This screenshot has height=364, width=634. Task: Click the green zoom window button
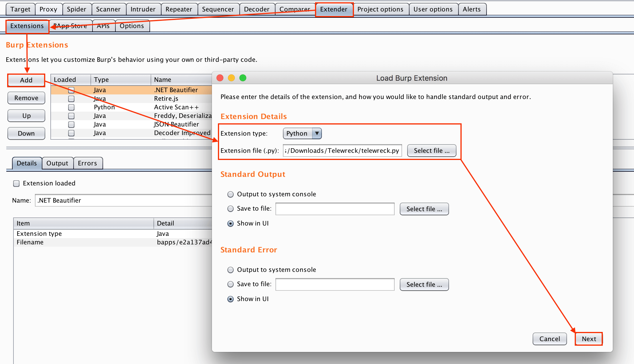coord(243,78)
